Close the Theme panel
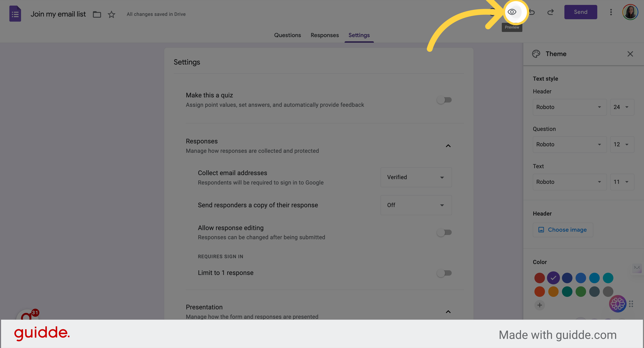644x348 pixels. [630, 54]
